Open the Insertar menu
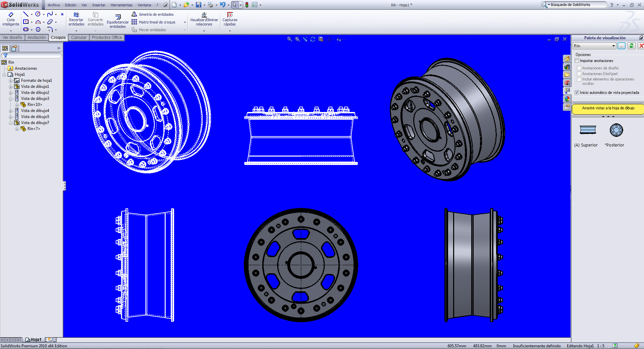The image size is (644, 349). coord(99,5)
